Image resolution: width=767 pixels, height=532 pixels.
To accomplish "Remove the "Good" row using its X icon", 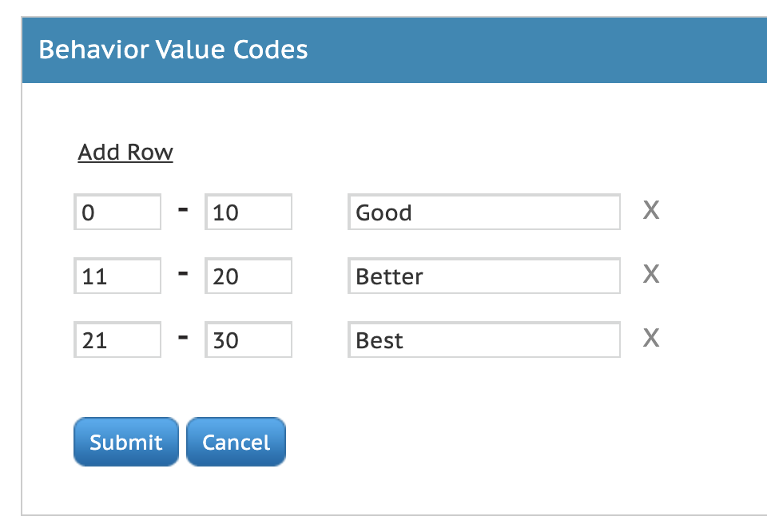I will (651, 210).
